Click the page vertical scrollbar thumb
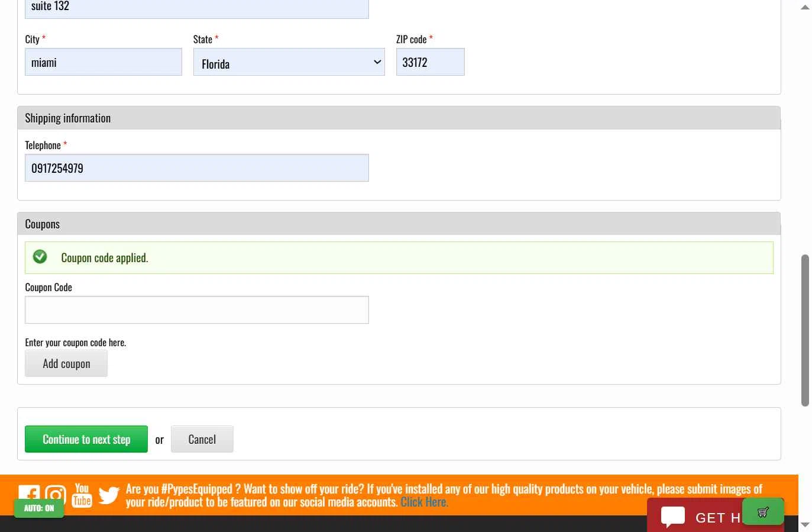Viewport: 812px width, 532px height. [805, 331]
